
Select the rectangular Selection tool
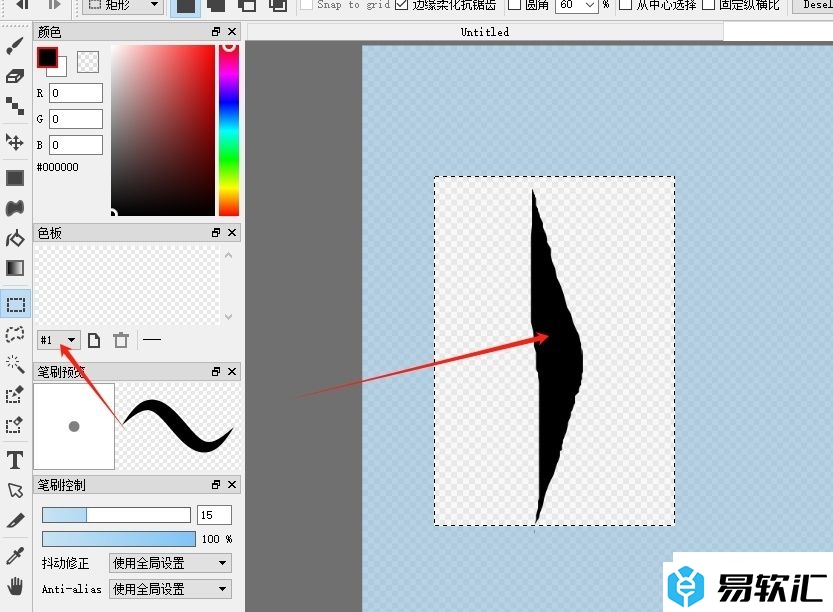[x=15, y=304]
